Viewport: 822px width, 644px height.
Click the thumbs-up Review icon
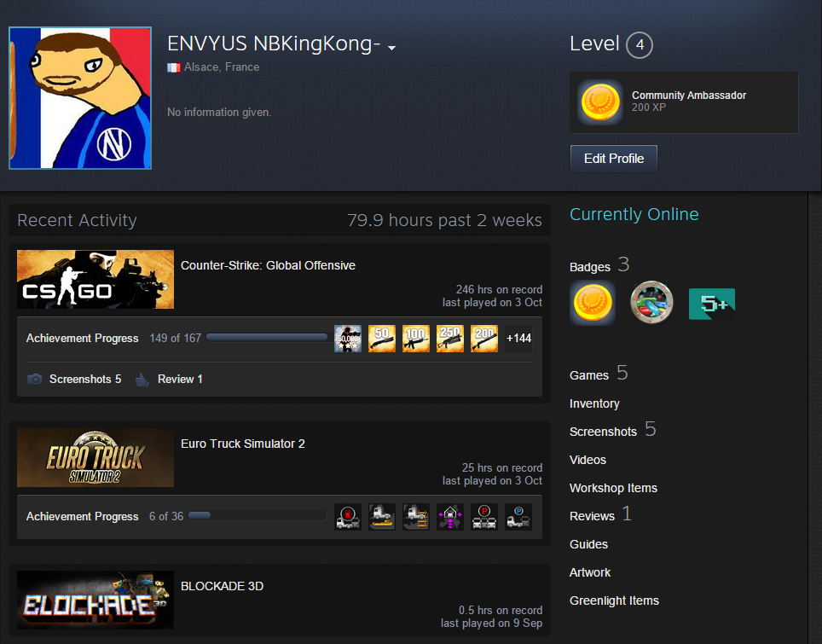(x=142, y=380)
